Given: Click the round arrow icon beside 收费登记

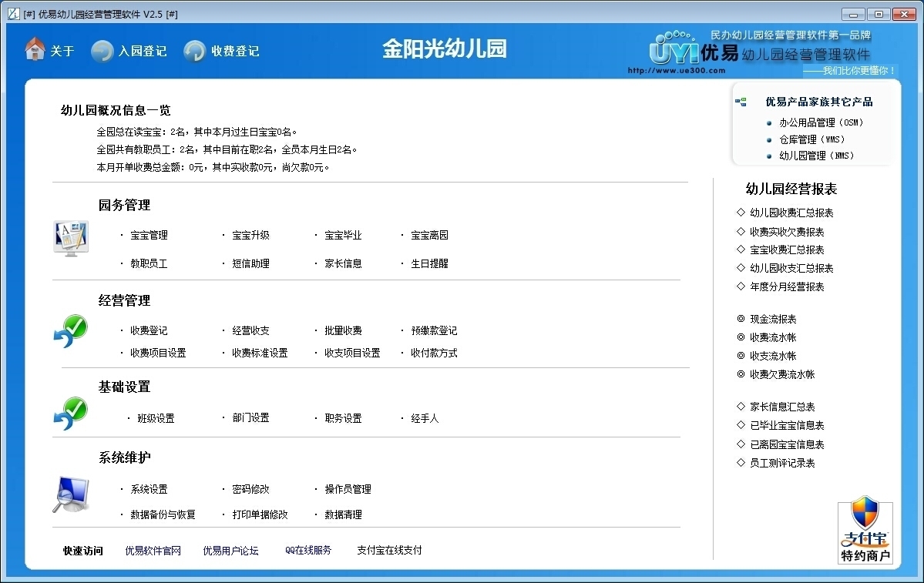Looking at the screenshot, I should 194,52.
